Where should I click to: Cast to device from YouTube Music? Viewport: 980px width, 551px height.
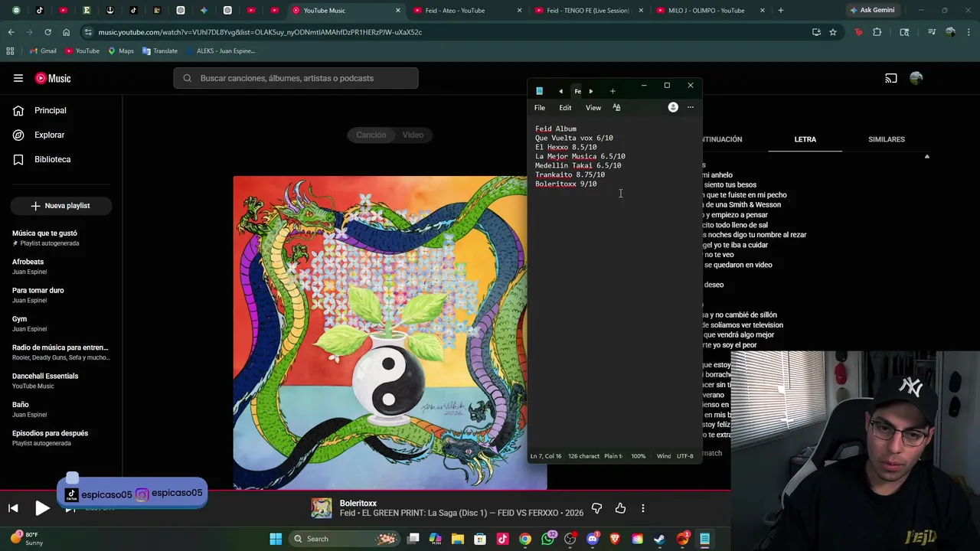point(891,78)
